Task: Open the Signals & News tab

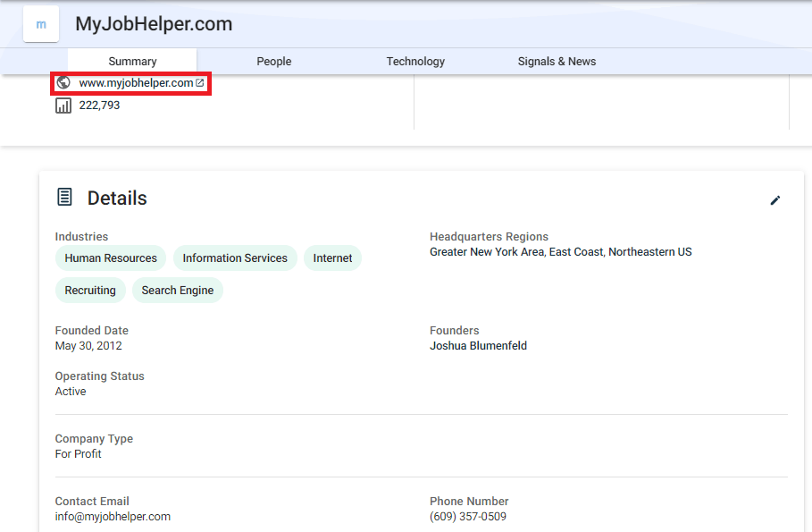Action: coord(557,61)
